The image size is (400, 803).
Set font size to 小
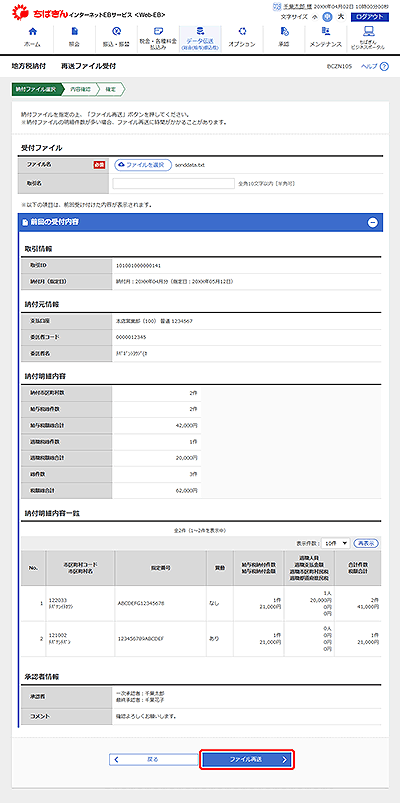point(316,17)
